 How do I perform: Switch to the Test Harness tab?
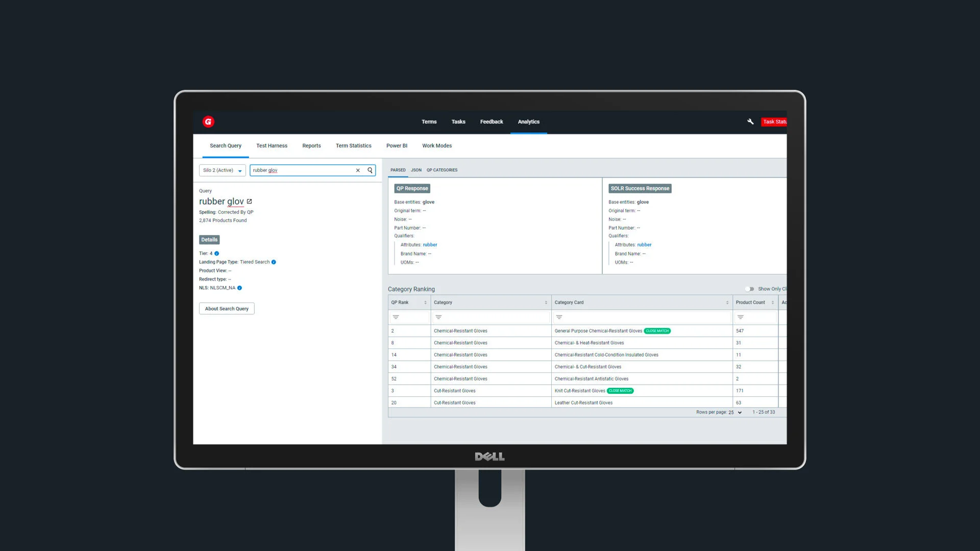(x=272, y=146)
